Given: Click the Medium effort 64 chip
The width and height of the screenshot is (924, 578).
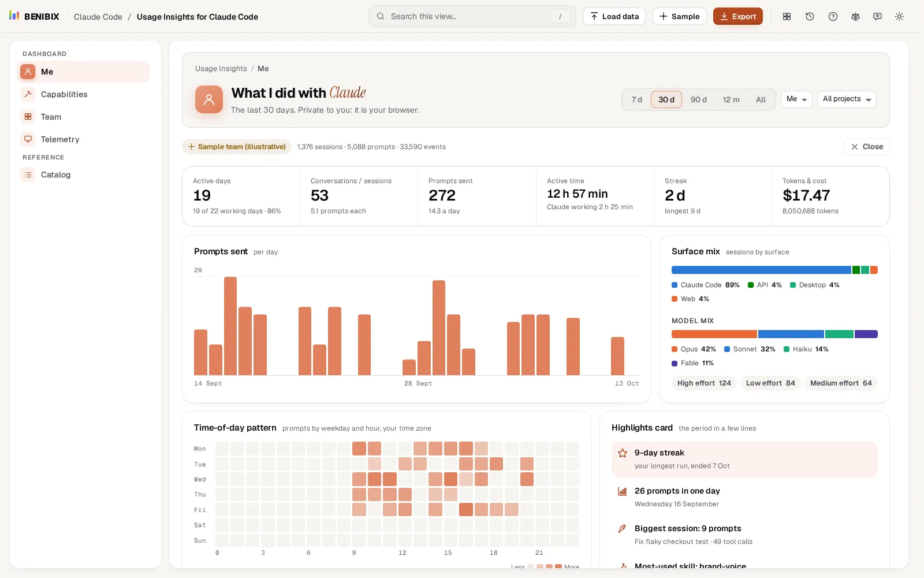Looking at the screenshot, I should [x=841, y=383].
